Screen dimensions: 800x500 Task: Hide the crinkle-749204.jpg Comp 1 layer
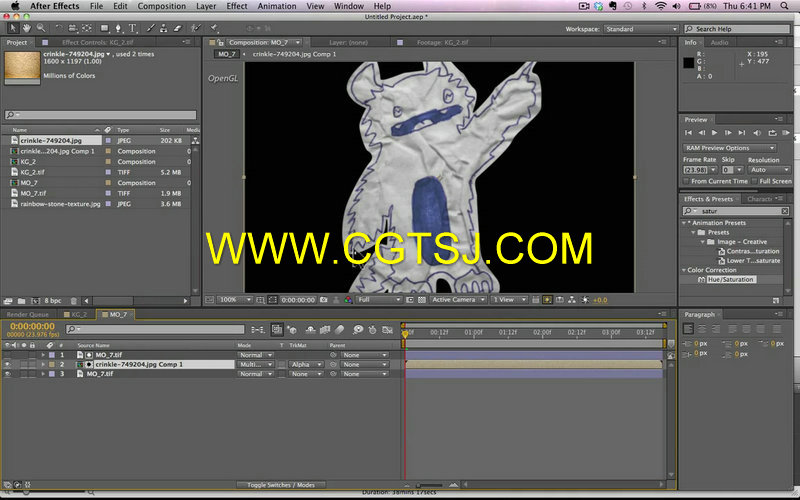pos(7,364)
